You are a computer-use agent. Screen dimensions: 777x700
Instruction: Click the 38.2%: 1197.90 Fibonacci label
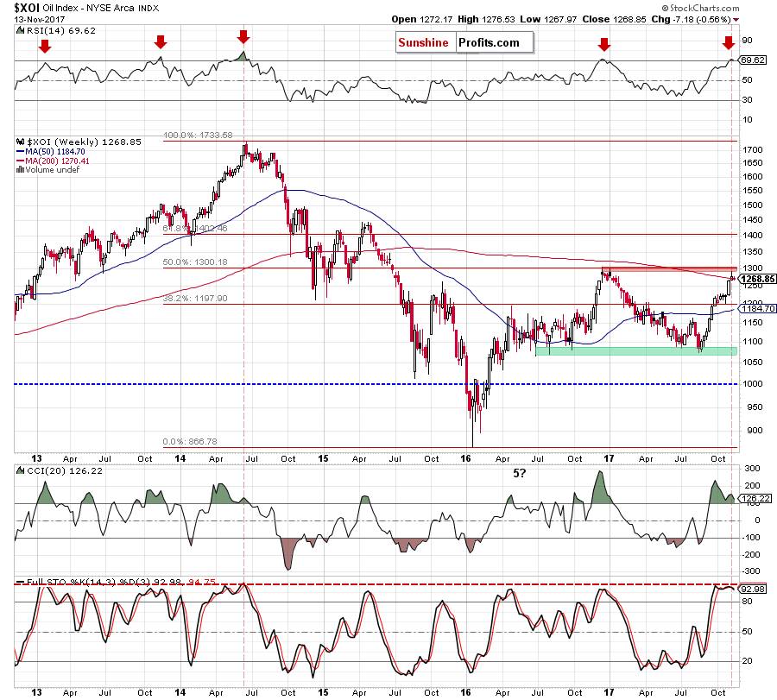(x=195, y=299)
